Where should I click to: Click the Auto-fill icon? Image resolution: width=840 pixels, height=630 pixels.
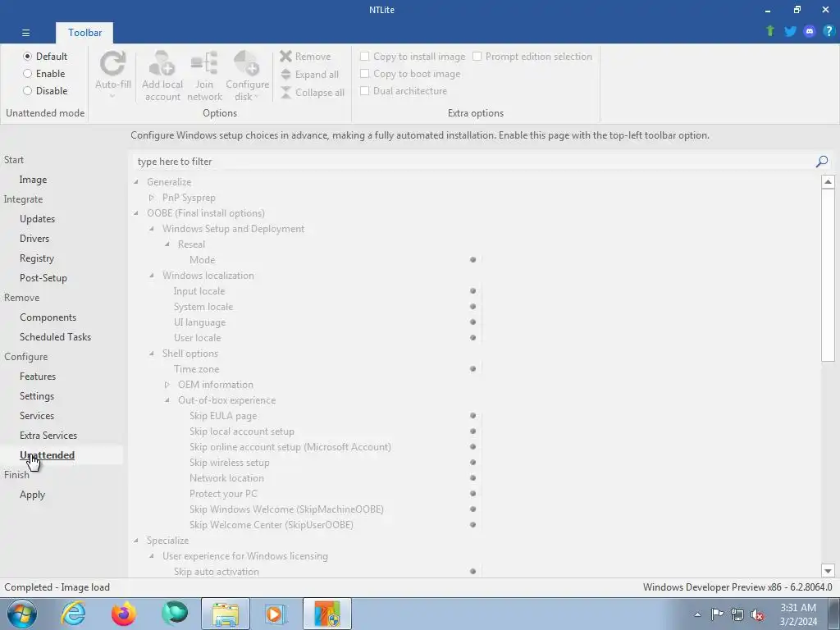point(113,64)
